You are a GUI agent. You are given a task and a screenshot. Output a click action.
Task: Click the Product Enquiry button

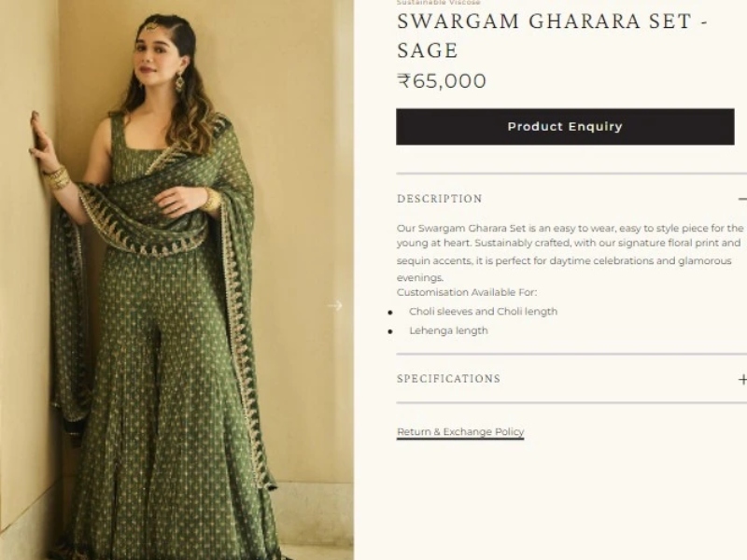(x=565, y=127)
